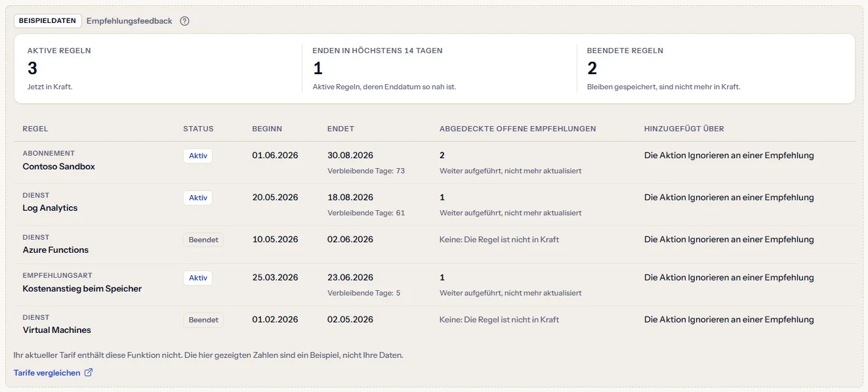Select the Empfehlungsfeedback heading
The width and height of the screenshot is (868, 392).
(129, 21)
